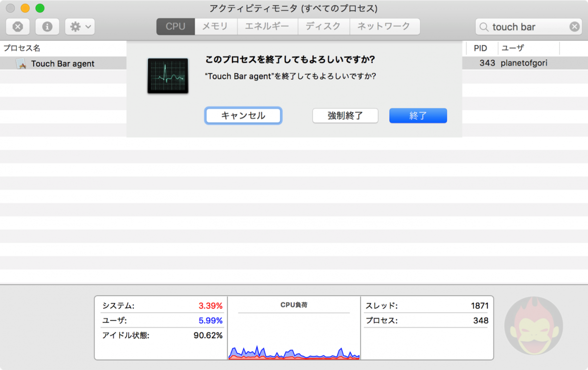588x370 pixels.
Task: Select the Touch Bar agent process row
Action: [x=63, y=64]
